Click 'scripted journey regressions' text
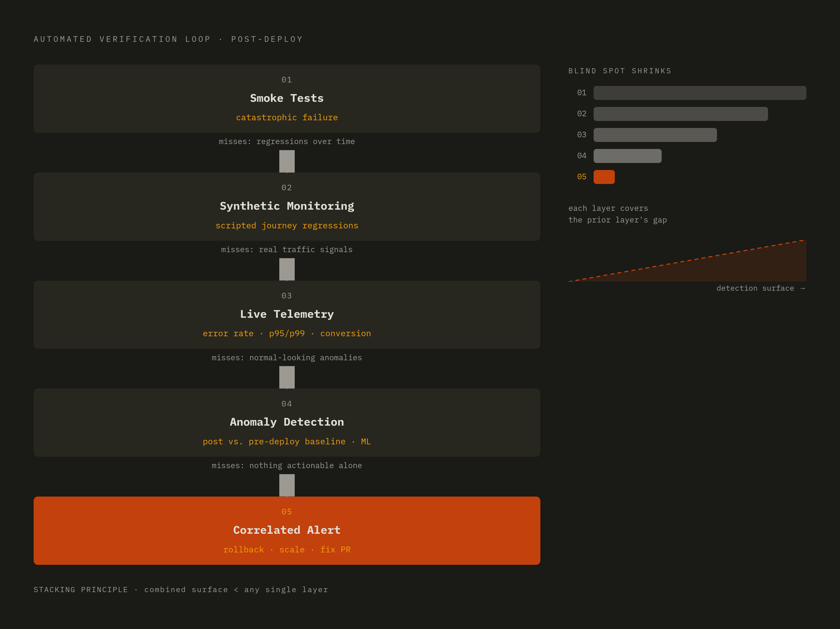 pos(287,225)
